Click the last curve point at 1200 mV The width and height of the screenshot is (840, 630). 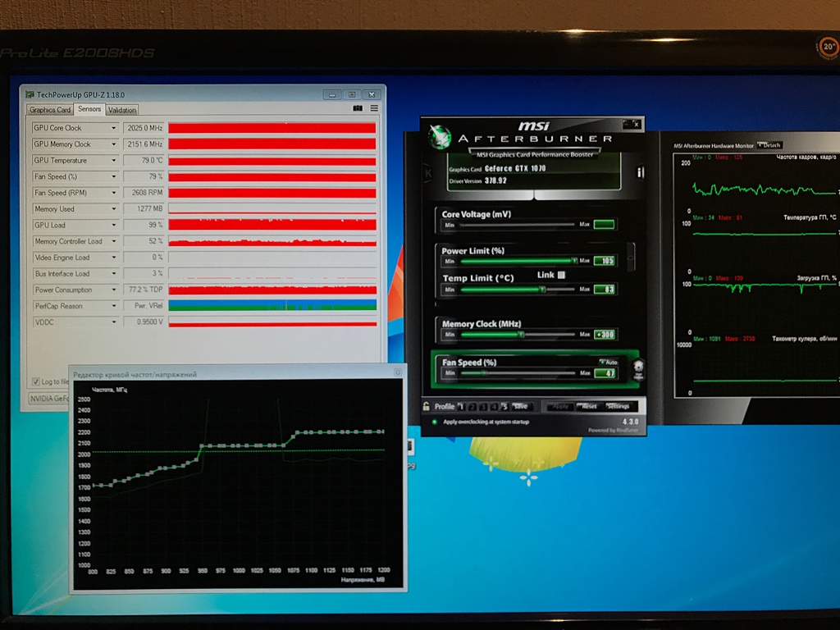click(x=381, y=431)
